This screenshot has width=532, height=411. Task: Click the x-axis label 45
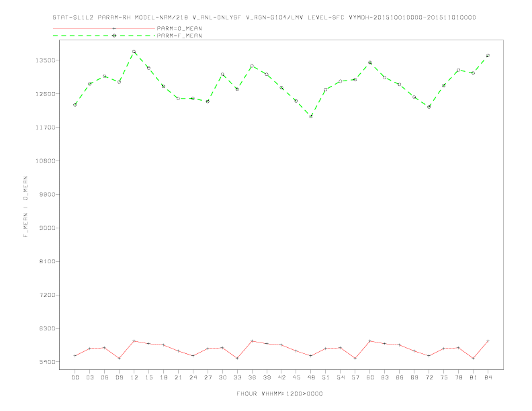pos(296,377)
